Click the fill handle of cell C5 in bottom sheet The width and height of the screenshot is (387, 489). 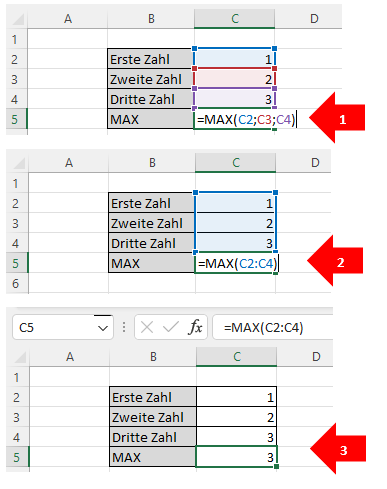coord(276,467)
